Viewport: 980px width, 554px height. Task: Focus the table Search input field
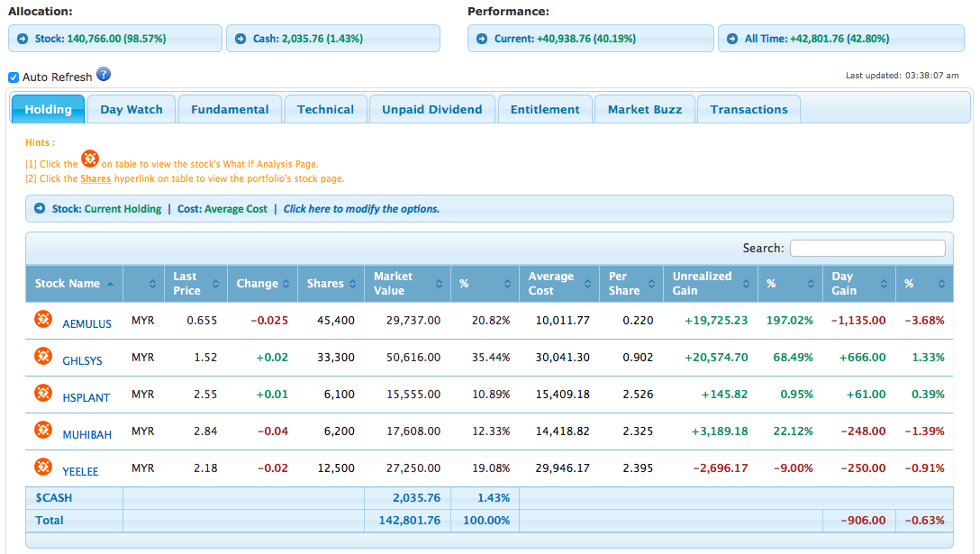tap(867, 248)
